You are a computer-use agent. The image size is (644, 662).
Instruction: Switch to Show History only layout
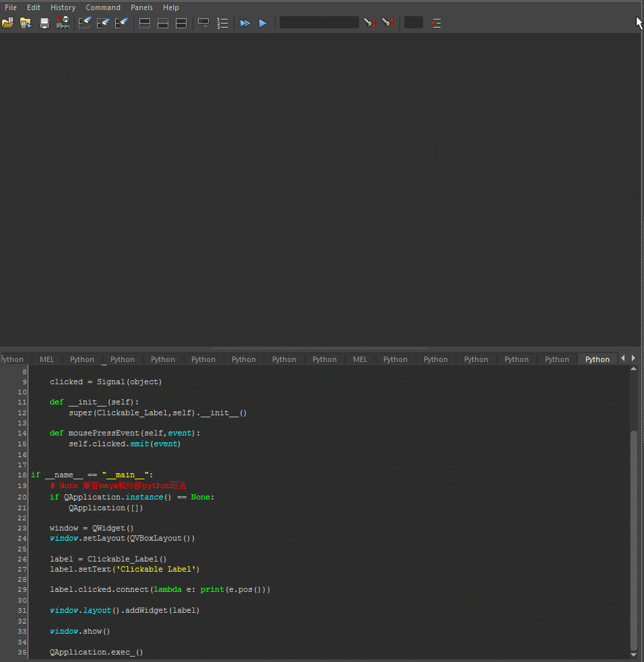click(x=145, y=23)
